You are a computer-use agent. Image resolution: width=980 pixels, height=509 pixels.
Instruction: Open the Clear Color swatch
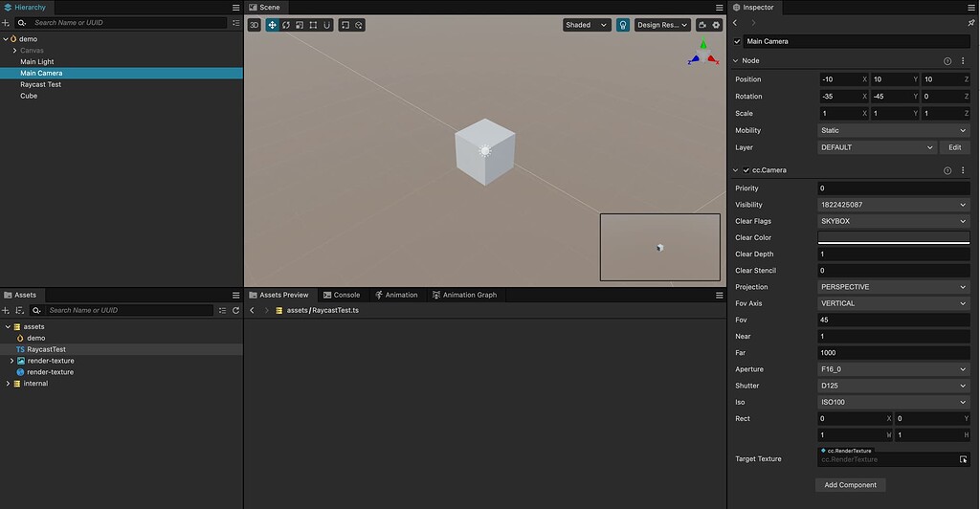[893, 238]
